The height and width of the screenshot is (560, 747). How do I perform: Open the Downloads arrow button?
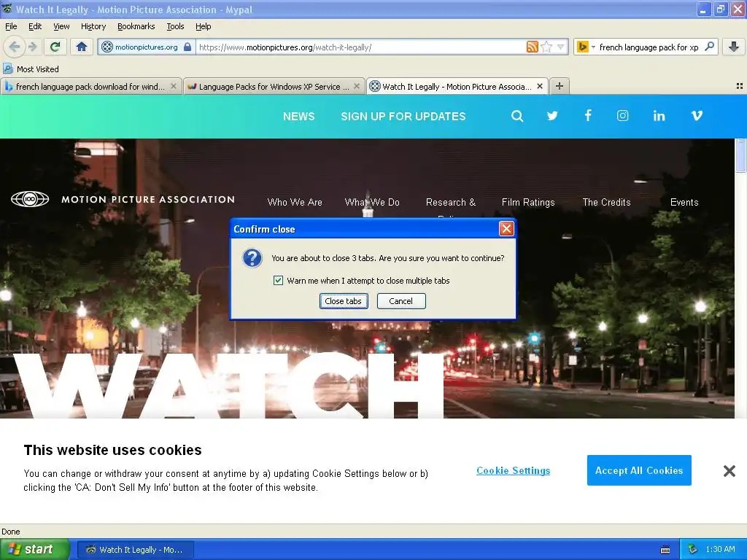734,47
